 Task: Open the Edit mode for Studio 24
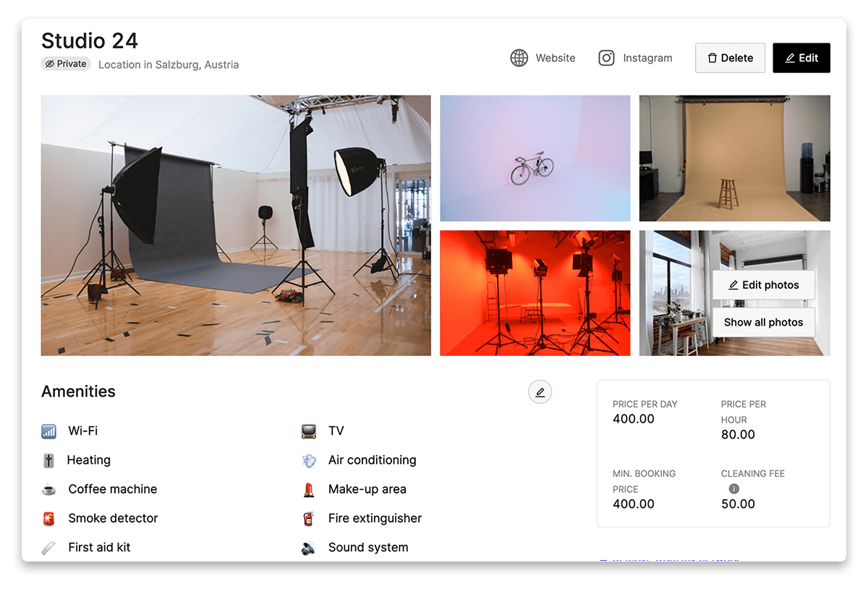801,58
